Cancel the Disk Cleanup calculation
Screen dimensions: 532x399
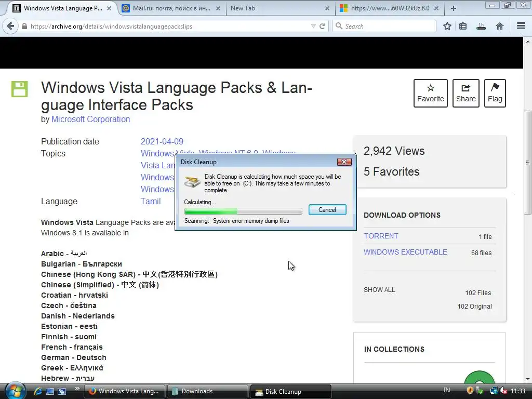(327, 210)
